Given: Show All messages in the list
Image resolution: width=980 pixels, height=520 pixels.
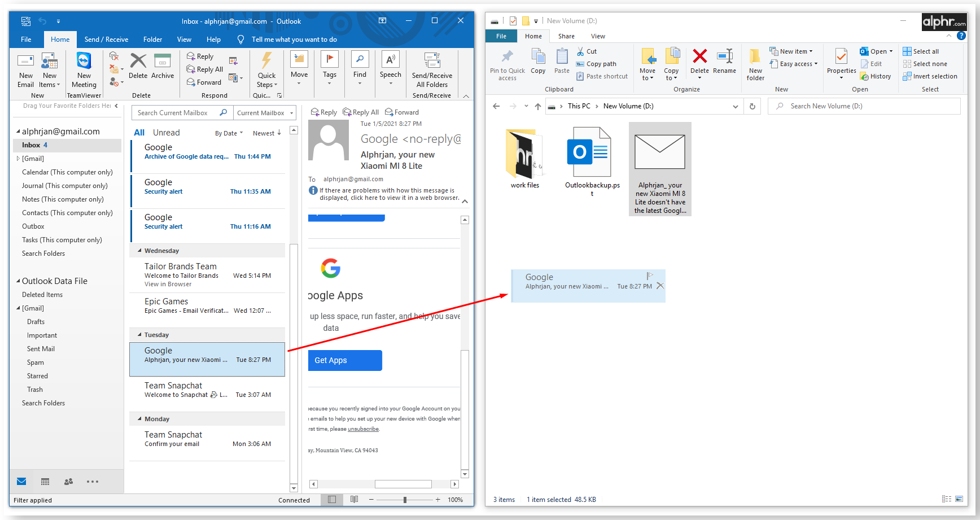Looking at the screenshot, I should [x=139, y=133].
